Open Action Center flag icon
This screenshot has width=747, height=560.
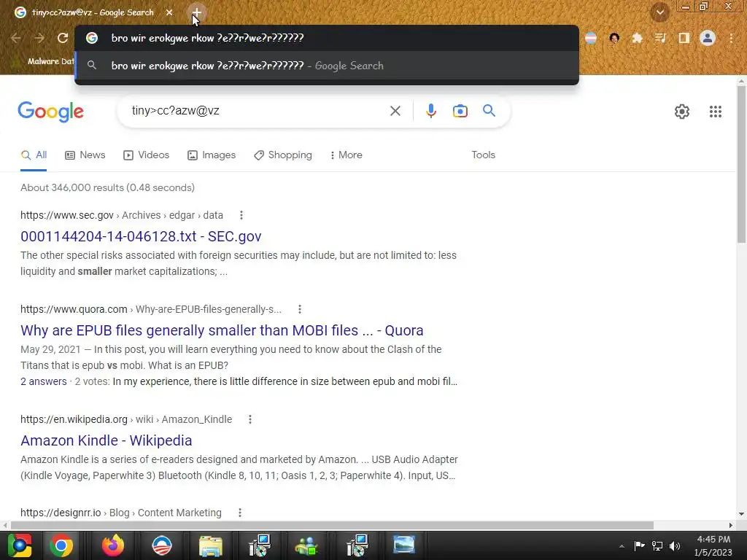coord(639,545)
